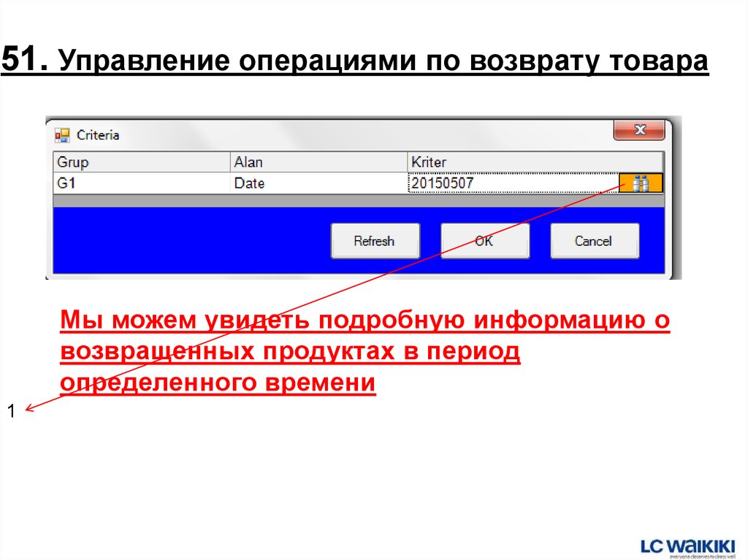Viewport: 748px width, 560px height.
Task: Click the Cancel button
Action: [595, 241]
